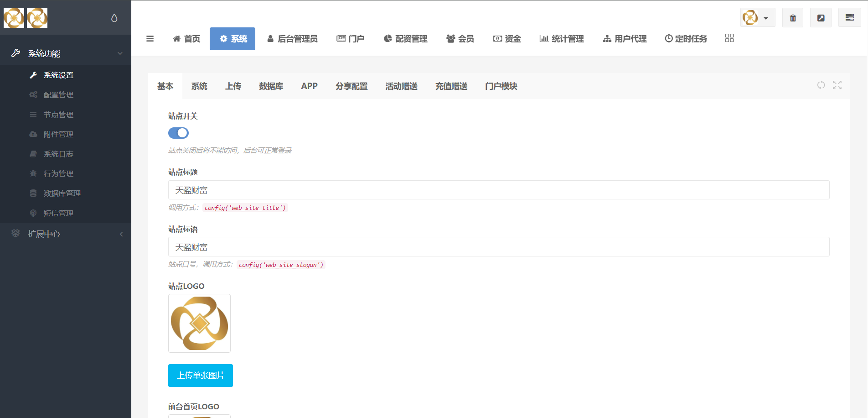The width and height of the screenshot is (868, 418).
Task: Open 后台管理员 in the top navigation
Action: pyautogui.click(x=292, y=39)
